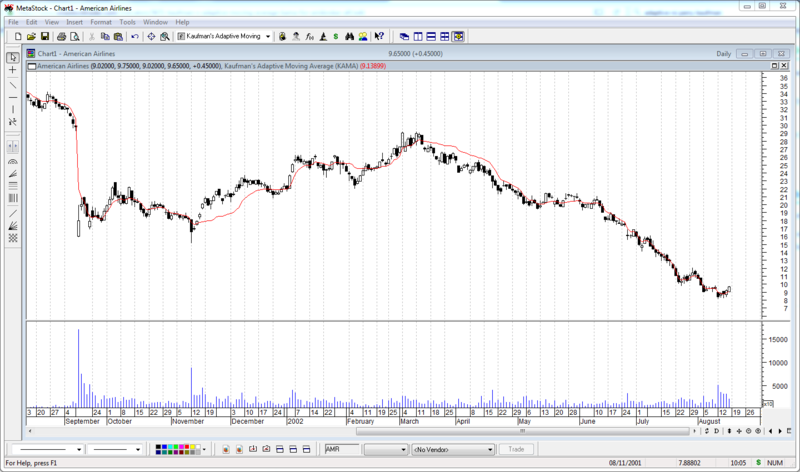The image size is (800, 472).
Task: Open the Edit menu
Action: click(x=32, y=22)
